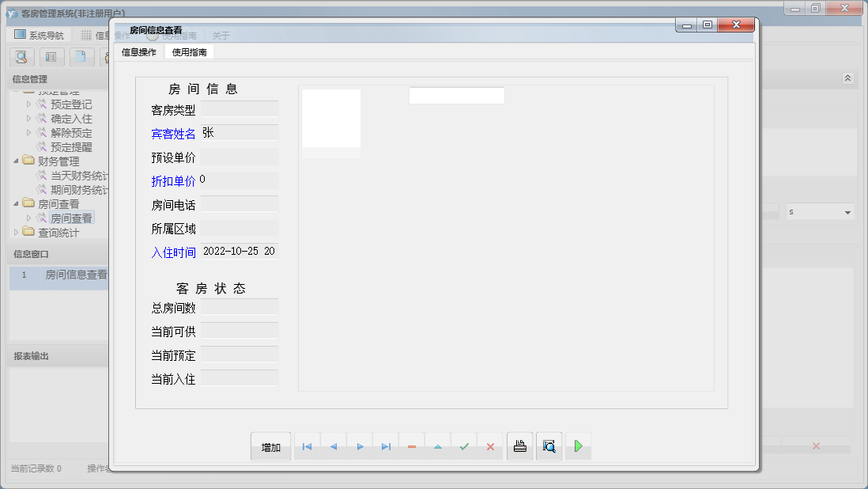This screenshot has width=868, height=489.
Task: Expand the 查询统计 folder arrow
Action: (16, 233)
